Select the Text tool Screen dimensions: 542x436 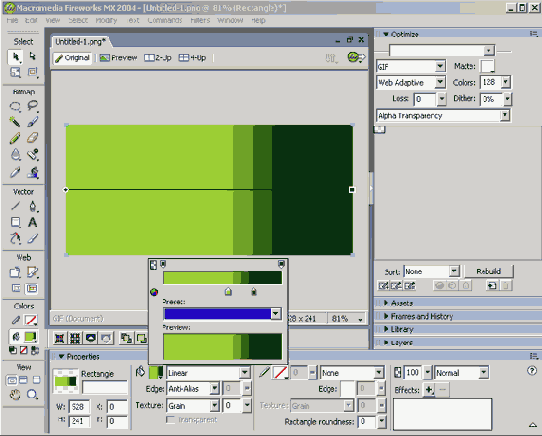32,222
